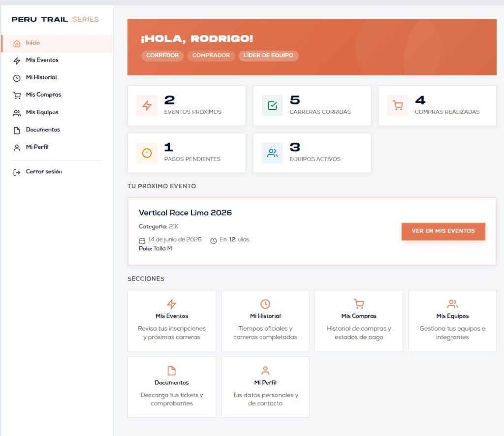Open Mis Equipos from the sidebar
This screenshot has height=436, width=504.
tap(57, 113)
